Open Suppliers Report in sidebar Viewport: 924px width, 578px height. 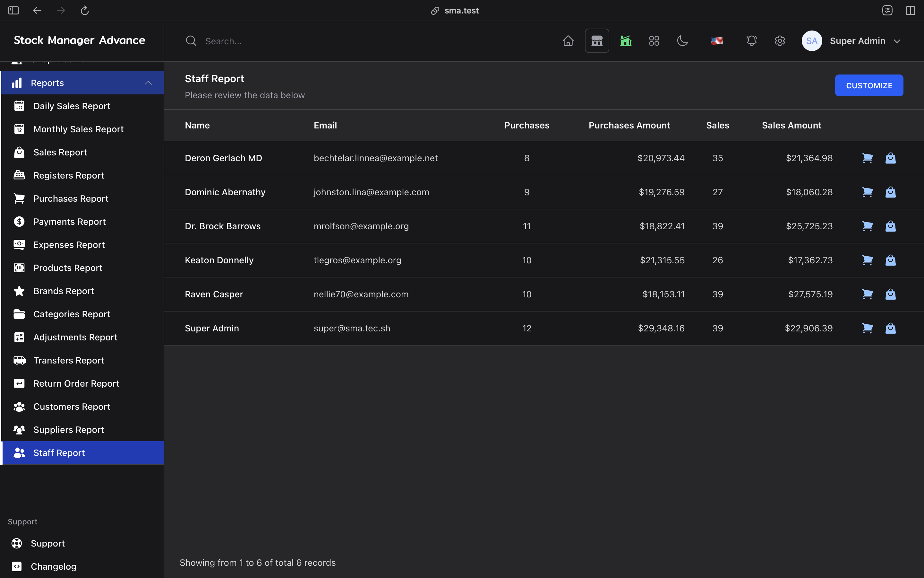point(82,430)
